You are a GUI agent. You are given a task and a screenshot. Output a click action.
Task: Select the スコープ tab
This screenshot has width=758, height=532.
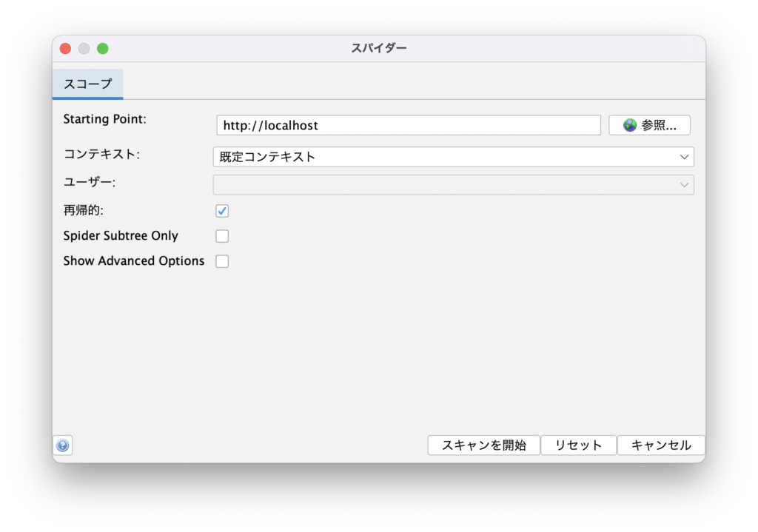tap(88, 84)
